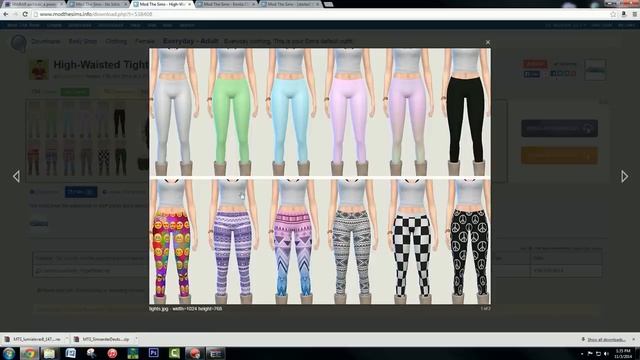Open the second downloaded MTS zip file

103,339
